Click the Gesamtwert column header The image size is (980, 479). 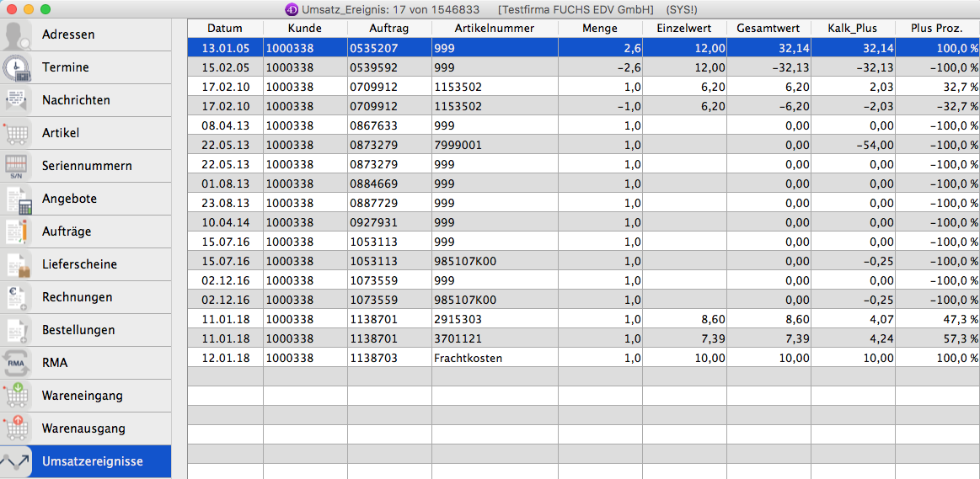pos(768,28)
